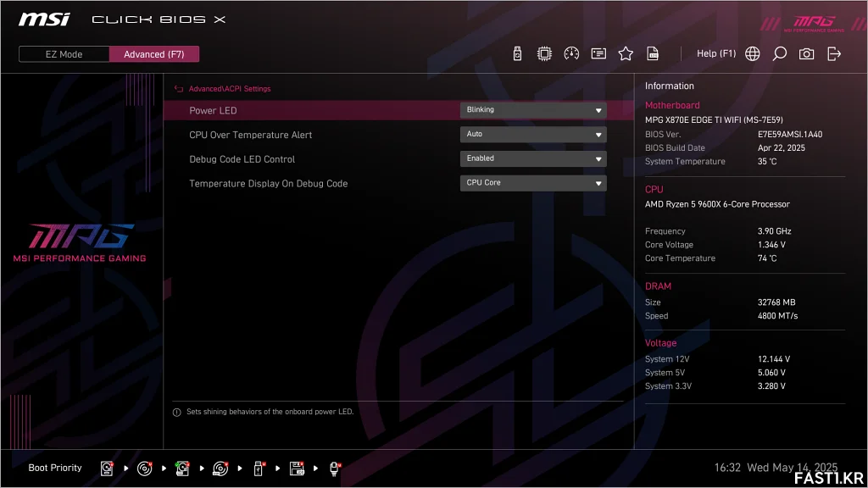Click the info circle beside the help description
This screenshot has width=868, height=488.
(x=177, y=413)
